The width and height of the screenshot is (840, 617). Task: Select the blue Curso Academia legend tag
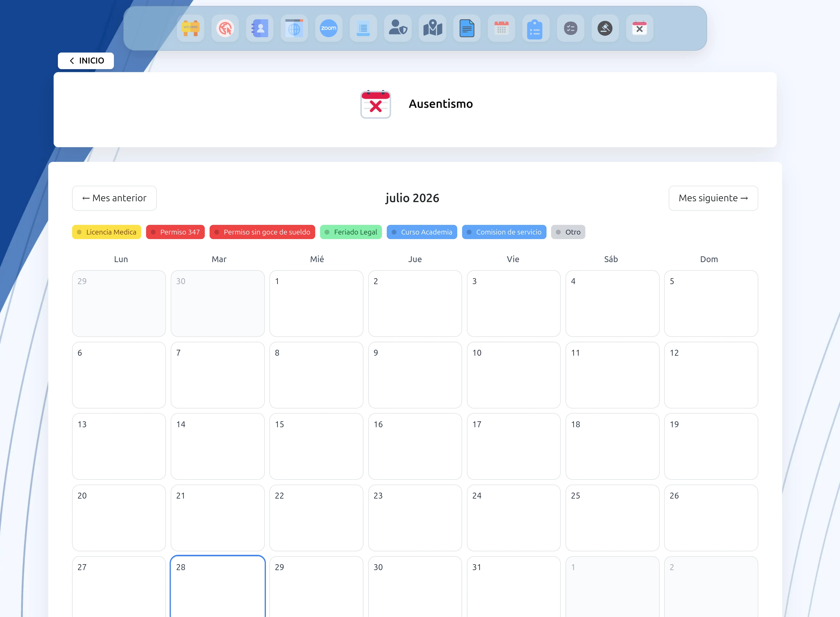[422, 232]
